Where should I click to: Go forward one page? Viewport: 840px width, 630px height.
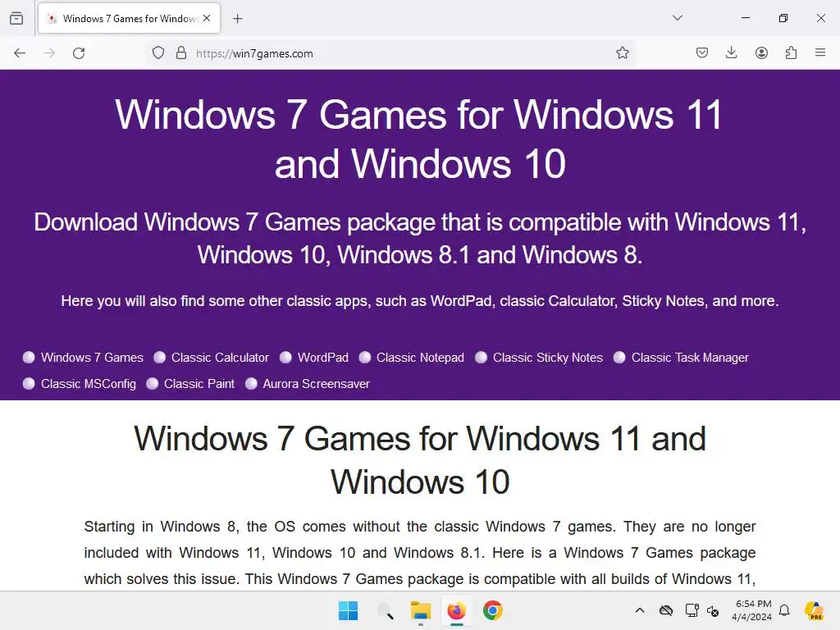(49, 53)
